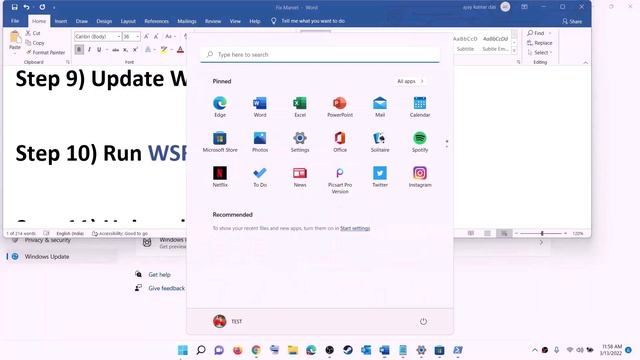The width and height of the screenshot is (640, 360).
Task: Switch to the References tab
Action: [x=156, y=21]
